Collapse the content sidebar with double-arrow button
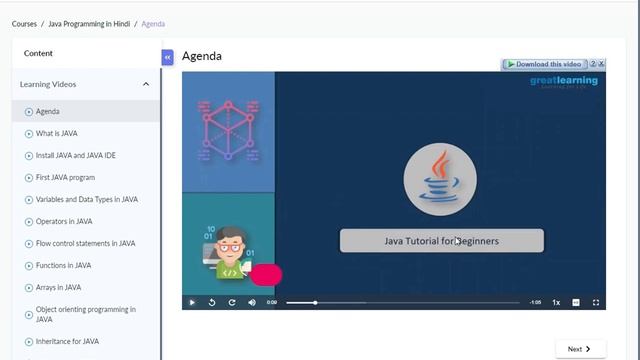Viewport: 640px width, 360px height. (167, 58)
